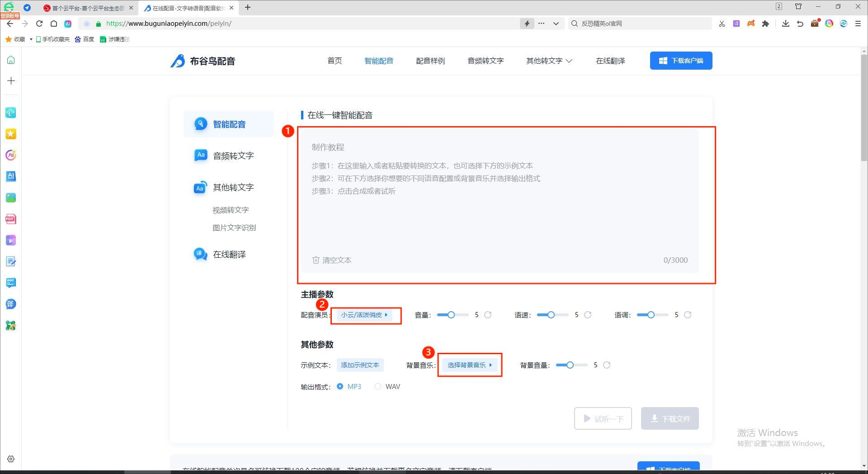Open a new browser tab
Screen dimensions: 868x474
pos(248,7)
